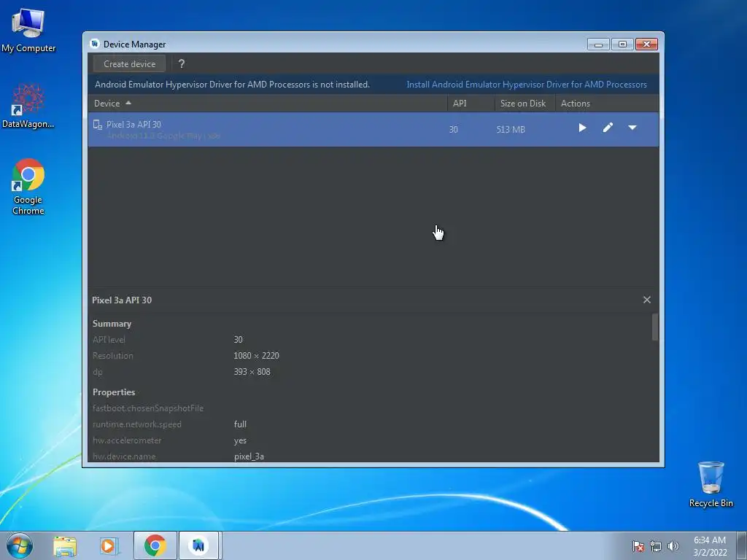747x560 pixels.
Task: Open Action Center flag tray icon
Action: pos(638,546)
